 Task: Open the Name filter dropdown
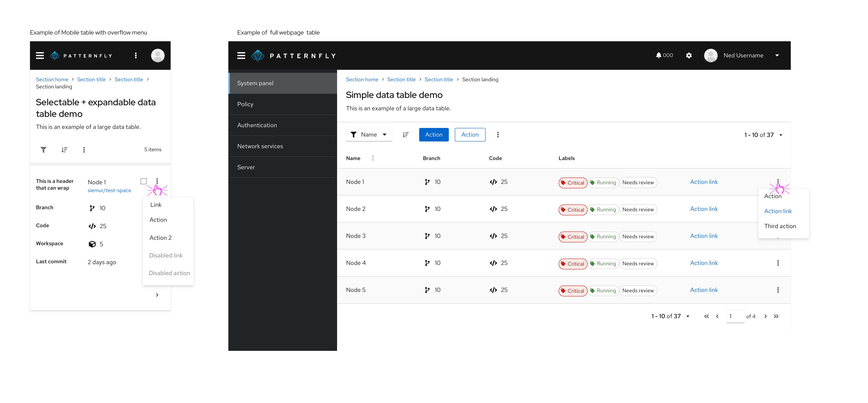pos(369,135)
